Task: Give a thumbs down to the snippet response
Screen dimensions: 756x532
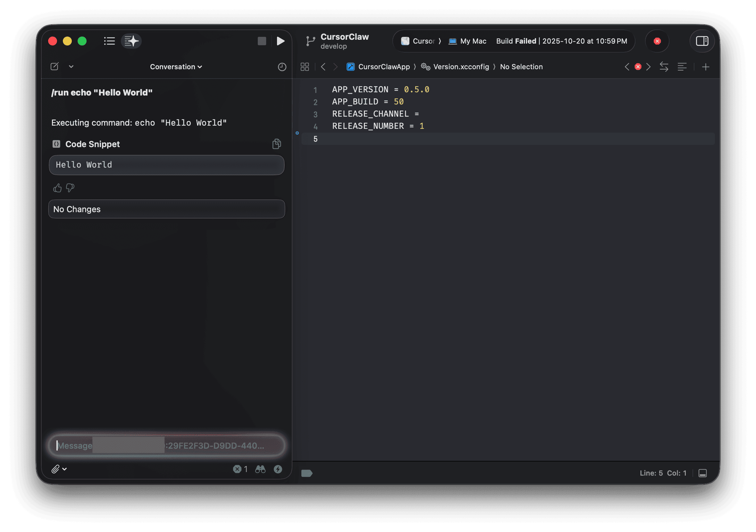Action: pos(70,188)
